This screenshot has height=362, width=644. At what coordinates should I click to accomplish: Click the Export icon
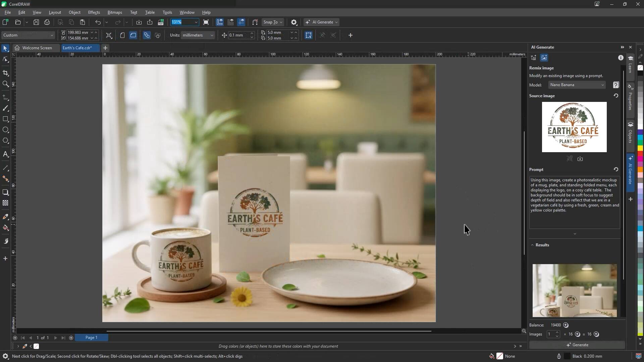pyautogui.click(x=150, y=22)
